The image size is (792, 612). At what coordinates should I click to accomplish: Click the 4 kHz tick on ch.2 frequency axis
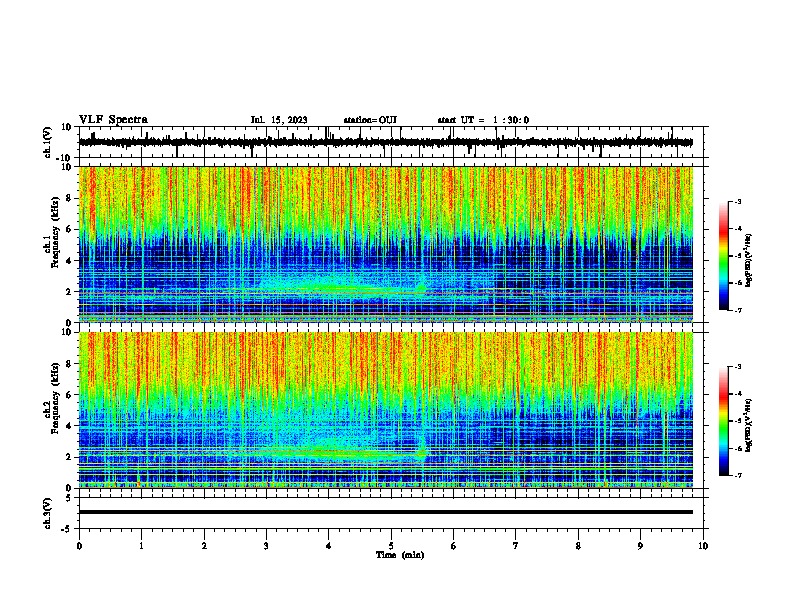69,426
